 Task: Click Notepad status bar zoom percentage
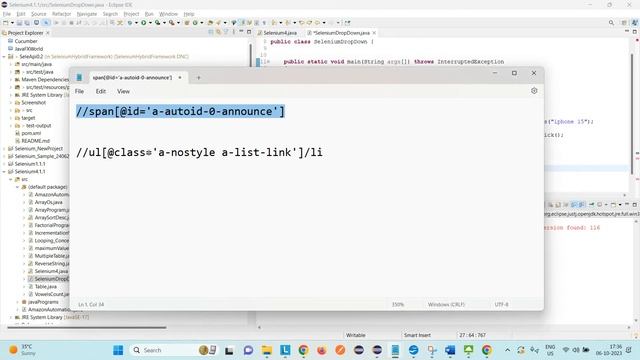(398, 304)
